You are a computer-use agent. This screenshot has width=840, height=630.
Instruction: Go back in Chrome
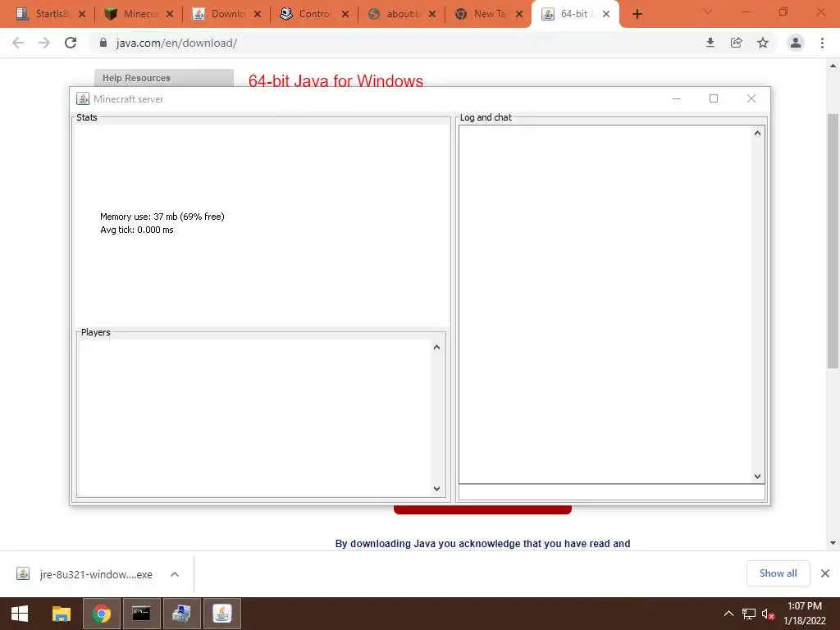tap(18, 43)
